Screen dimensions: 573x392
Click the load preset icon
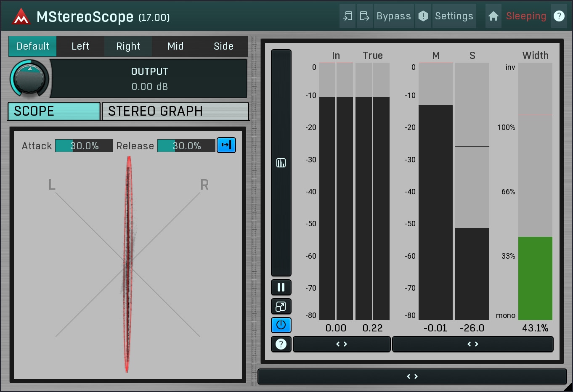348,16
